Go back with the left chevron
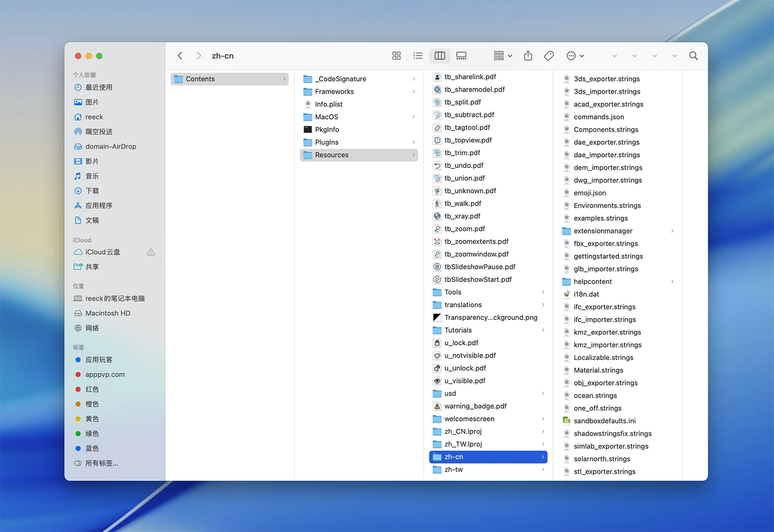Screen dimensions: 774x532 [180, 56]
